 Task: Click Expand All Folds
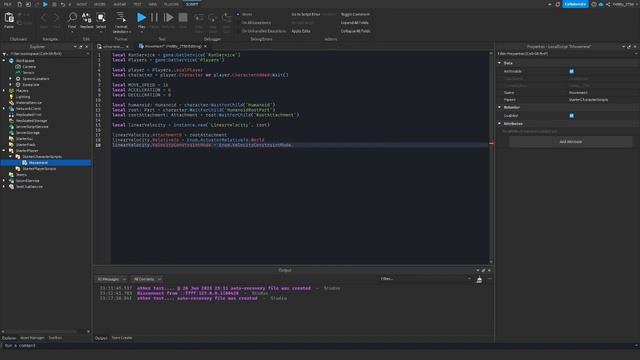(x=354, y=23)
